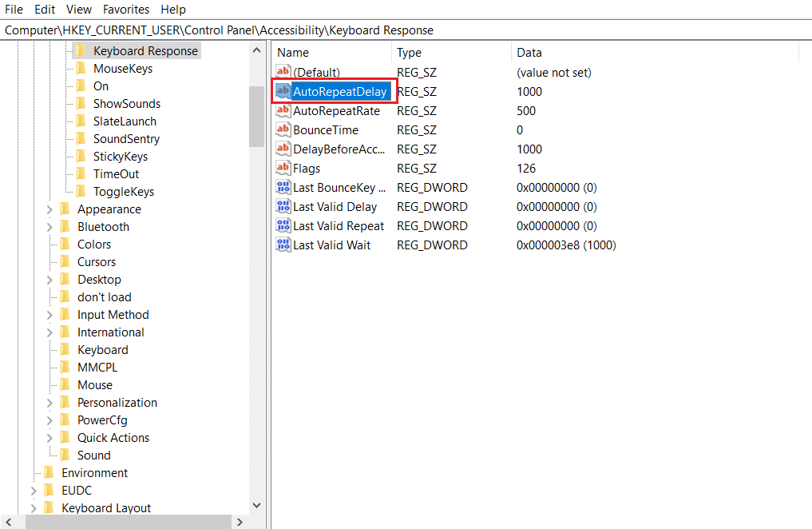Click the 500 data cell
The height and width of the screenshot is (529, 812).
[x=526, y=111]
